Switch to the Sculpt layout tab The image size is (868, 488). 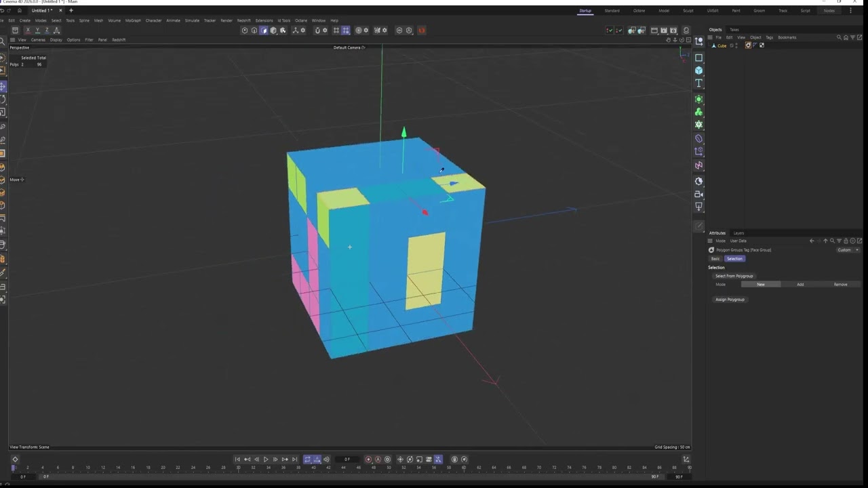[688, 11]
